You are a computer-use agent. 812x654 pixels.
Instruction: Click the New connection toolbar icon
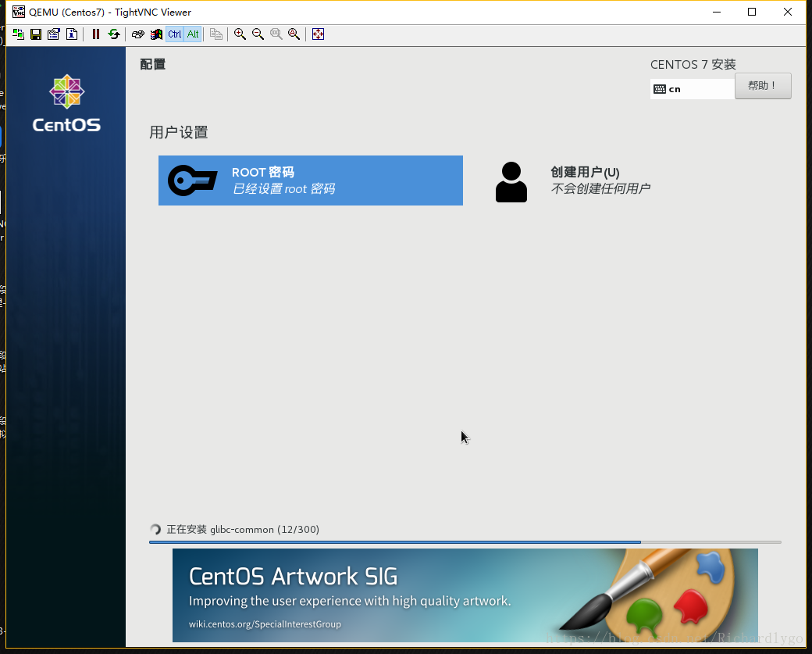tap(18, 34)
